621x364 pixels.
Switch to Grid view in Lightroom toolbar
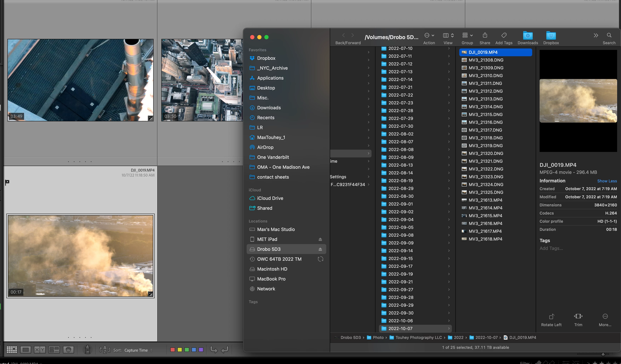click(11, 350)
